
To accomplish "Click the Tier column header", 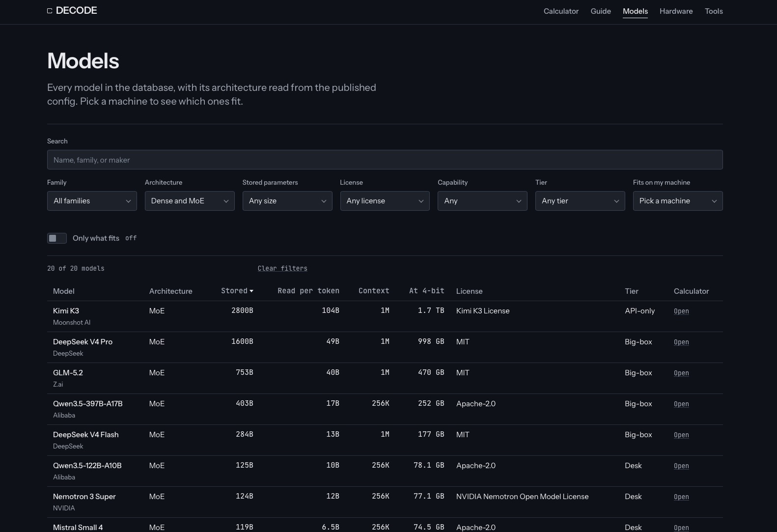I will (x=632, y=291).
